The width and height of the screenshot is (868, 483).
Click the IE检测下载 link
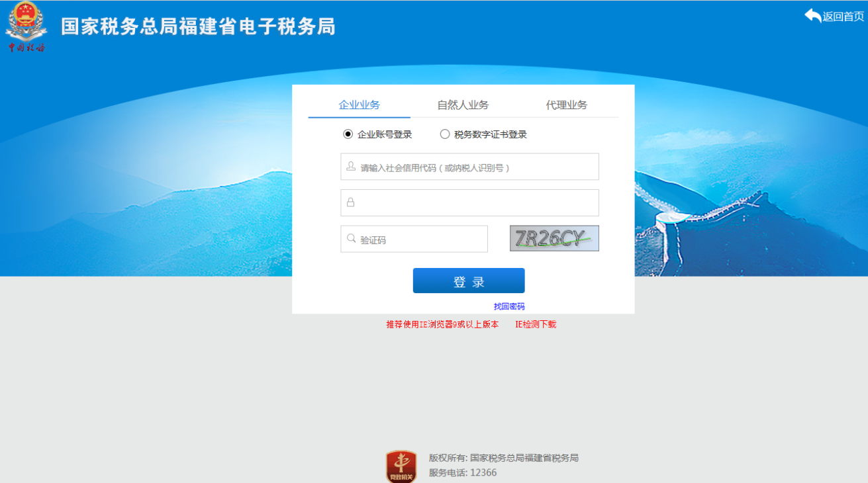(x=536, y=324)
